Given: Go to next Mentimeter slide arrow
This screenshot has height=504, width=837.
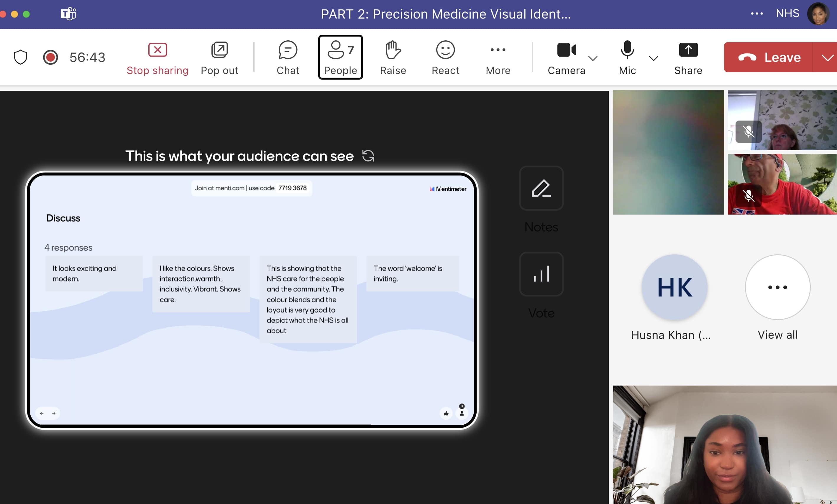Looking at the screenshot, I should 54,413.
